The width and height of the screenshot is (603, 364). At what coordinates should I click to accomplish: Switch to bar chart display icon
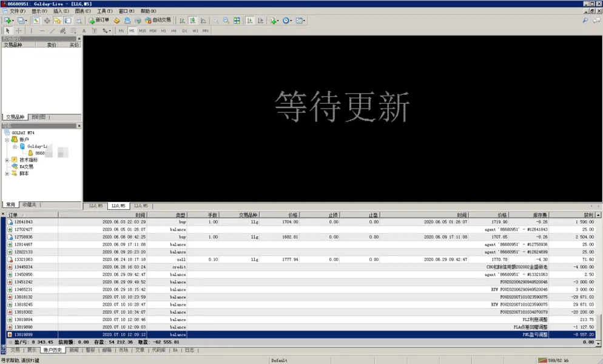pyautogui.click(x=182, y=21)
